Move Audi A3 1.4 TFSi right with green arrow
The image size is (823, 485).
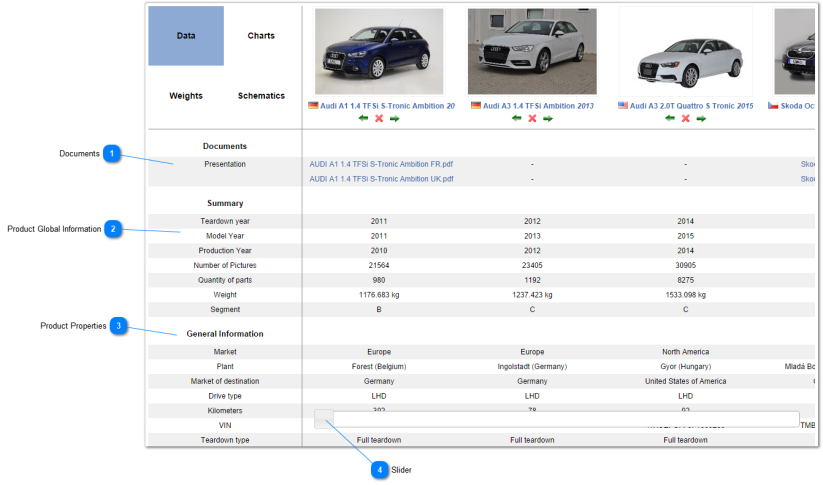pyautogui.click(x=548, y=119)
